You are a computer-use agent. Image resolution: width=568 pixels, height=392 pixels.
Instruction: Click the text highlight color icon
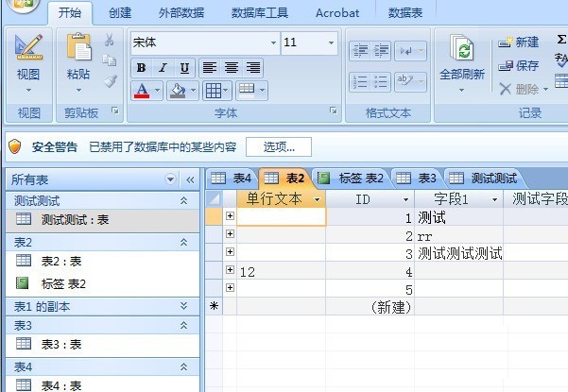tap(406, 81)
